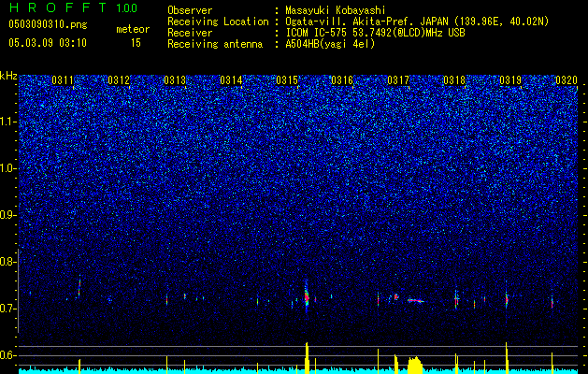Click the gray frequency range bar on left axis
Screen dimensions: 588x374
[18, 291]
